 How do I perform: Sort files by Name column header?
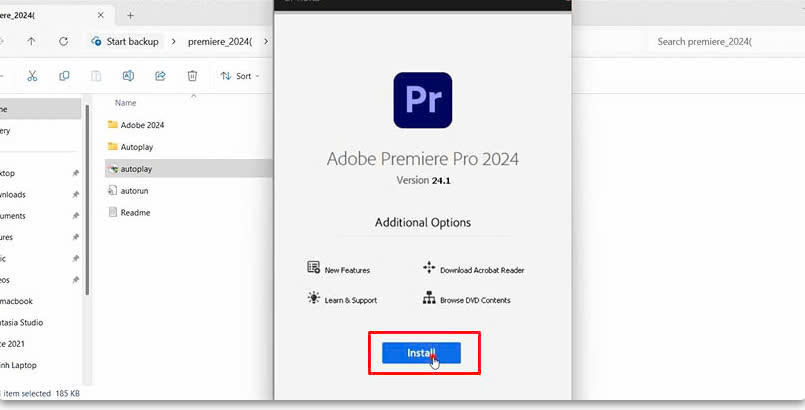[126, 103]
